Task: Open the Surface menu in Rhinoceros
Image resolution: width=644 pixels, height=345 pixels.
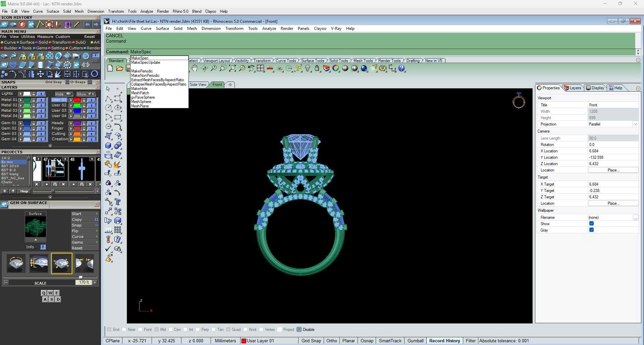Action: [x=162, y=29]
